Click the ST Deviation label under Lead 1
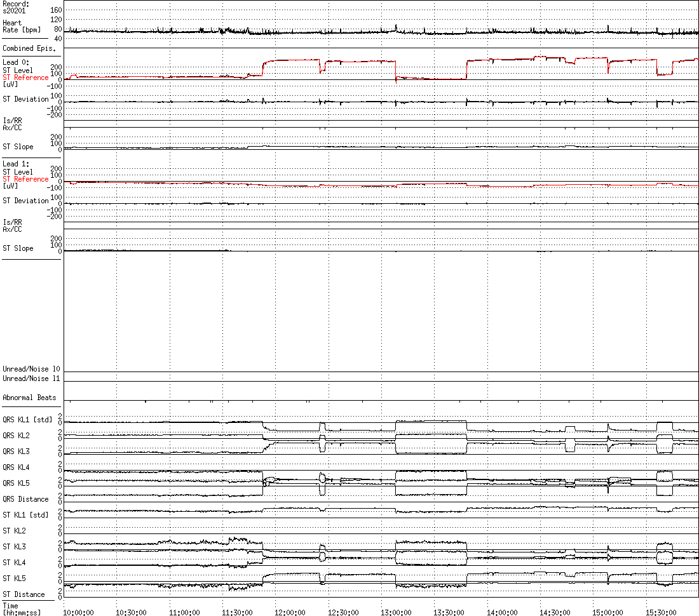The width and height of the screenshot is (699, 616). [25, 201]
